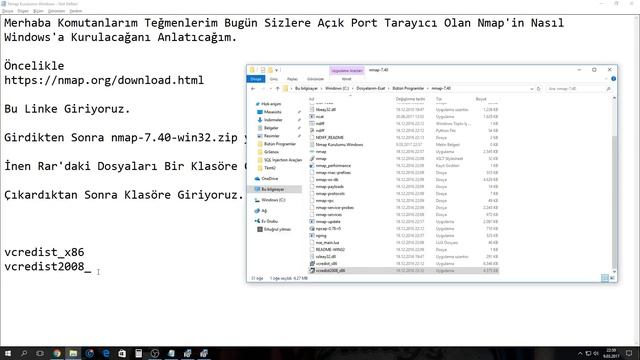Select 'Nmap Kurulumu Windows' text file
This screenshot has width=640, height=360.
click(x=339, y=144)
